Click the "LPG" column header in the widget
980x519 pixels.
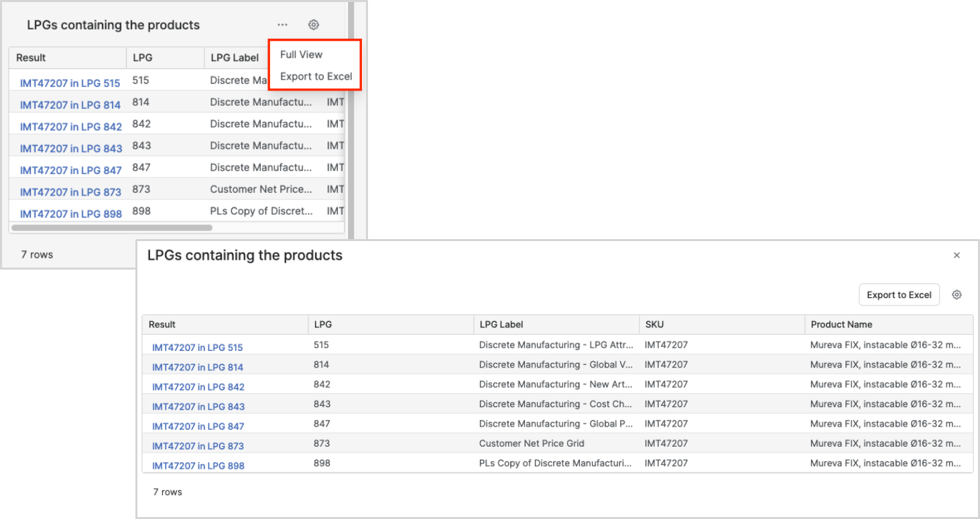(141, 58)
